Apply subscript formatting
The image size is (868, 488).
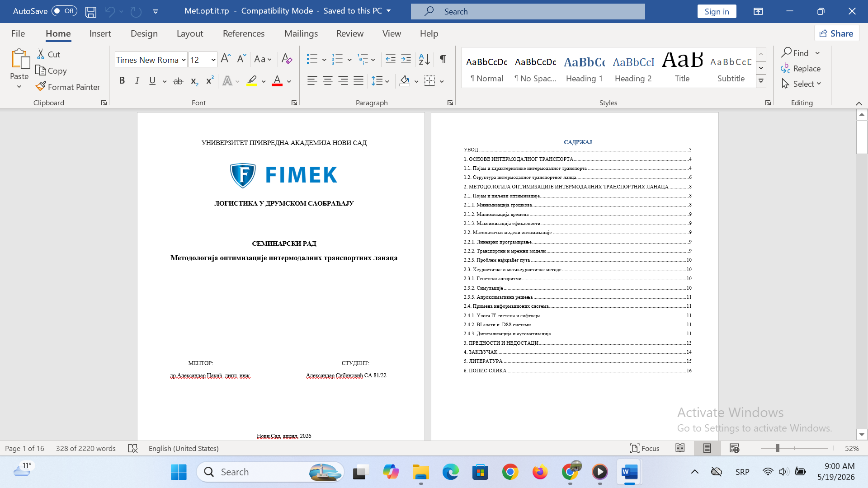[194, 81]
